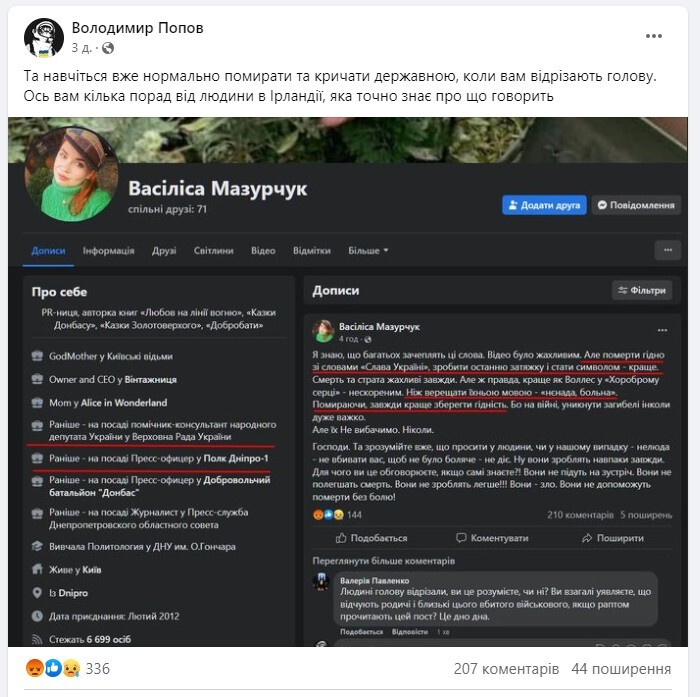Screen dimensions: 700x697
Task: Click the reaction emojis beside 336
Action: pyautogui.click(x=53, y=668)
